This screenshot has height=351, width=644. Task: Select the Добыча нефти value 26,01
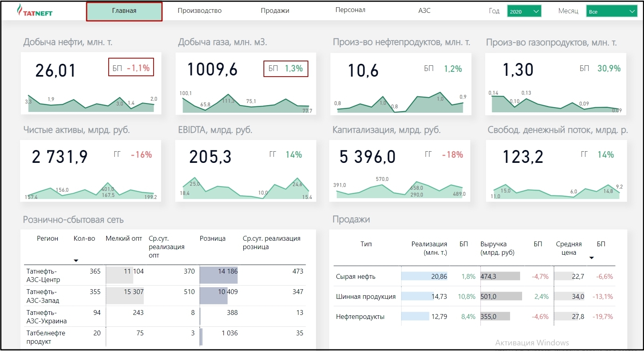pyautogui.click(x=55, y=71)
